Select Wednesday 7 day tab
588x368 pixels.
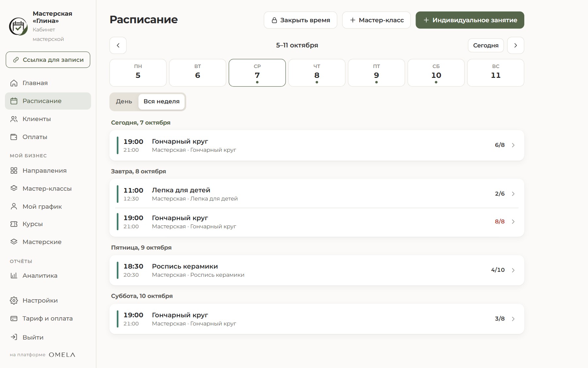coord(257,73)
